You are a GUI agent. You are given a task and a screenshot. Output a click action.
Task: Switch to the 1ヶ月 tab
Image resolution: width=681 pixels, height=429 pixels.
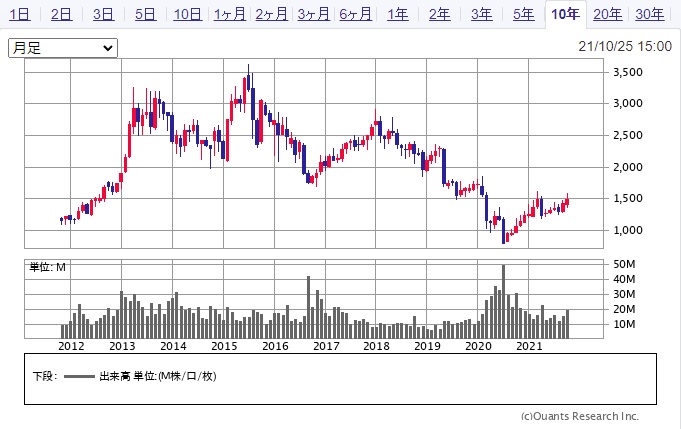(x=229, y=14)
